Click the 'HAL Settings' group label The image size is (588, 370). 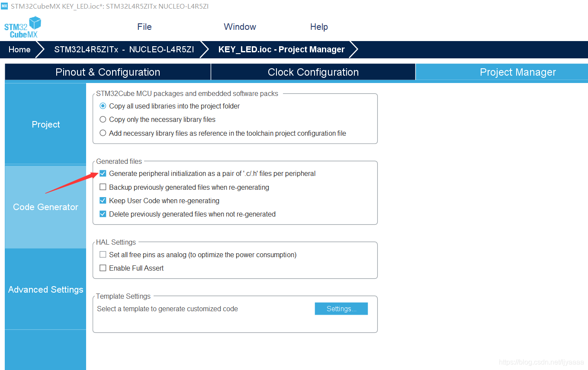(116, 242)
